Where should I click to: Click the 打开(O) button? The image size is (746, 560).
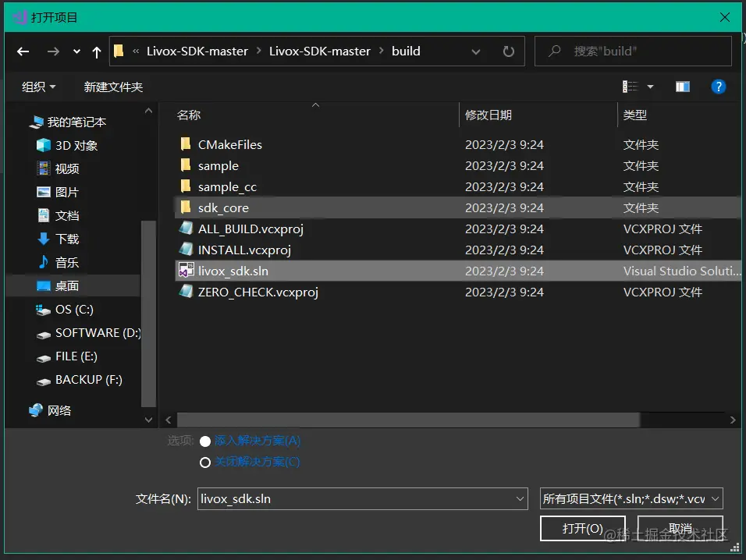point(583,528)
